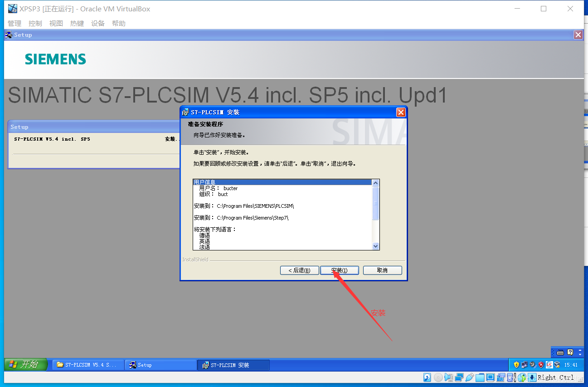Click the XP 开始 start button
This screenshot has height=387, width=588.
click(x=26, y=364)
